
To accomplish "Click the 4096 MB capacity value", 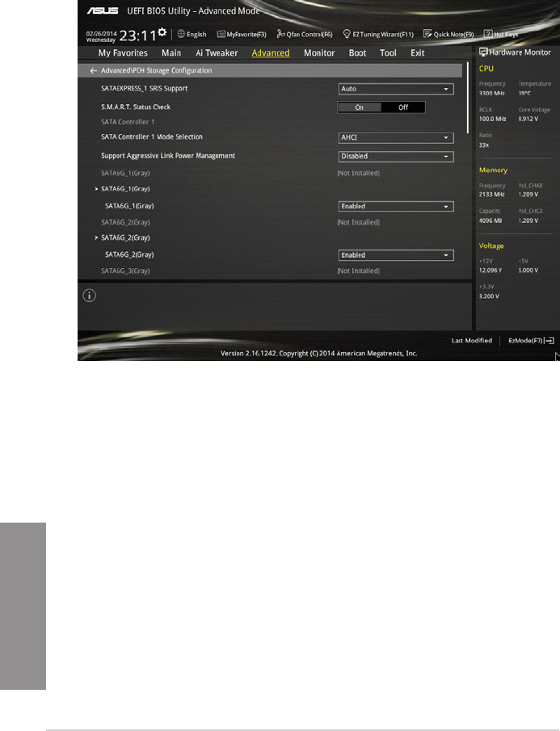I will (x=490, y=221).
